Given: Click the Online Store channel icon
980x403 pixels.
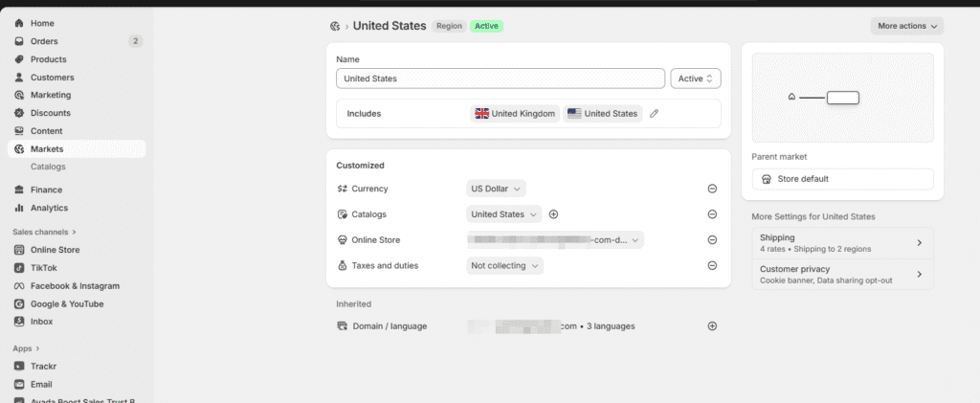Looking at the screenshot, I should coord(19,250).
